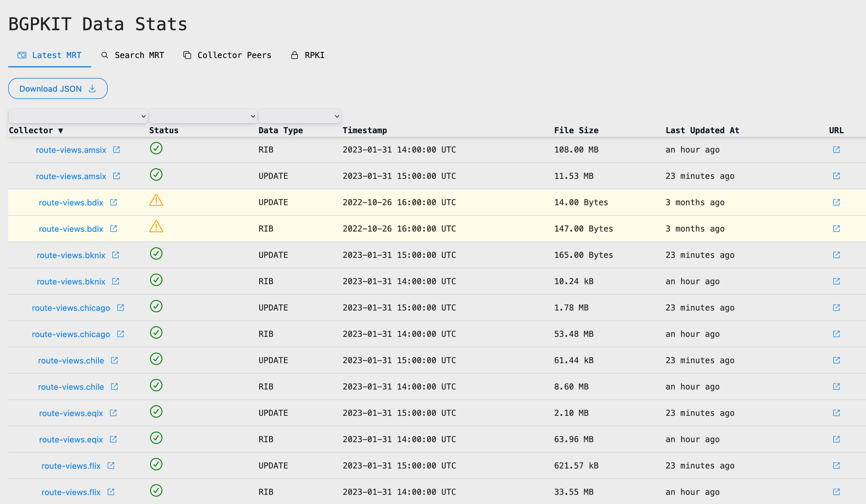866x504 pixels.
Task: Select file size value 61.44 kB
Action: (x=574, y=360)
